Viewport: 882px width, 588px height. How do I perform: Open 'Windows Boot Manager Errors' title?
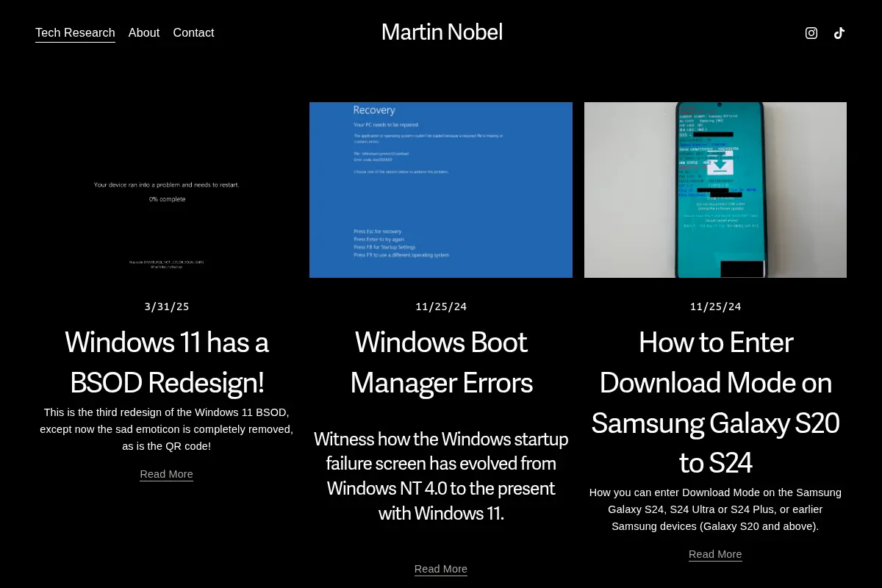(x=441, y=362)
